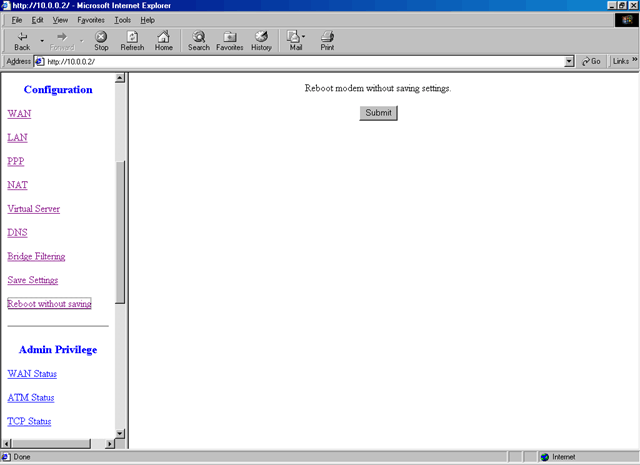The image size is (640, 465).
Task: Open Favorites toolbar folder icon
Action: (230, 41)
